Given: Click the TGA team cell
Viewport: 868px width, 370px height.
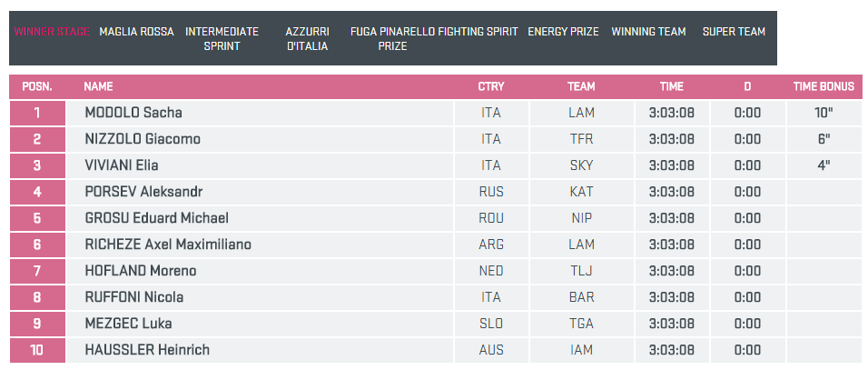Looking at the screenshot, I should [581, 325].
